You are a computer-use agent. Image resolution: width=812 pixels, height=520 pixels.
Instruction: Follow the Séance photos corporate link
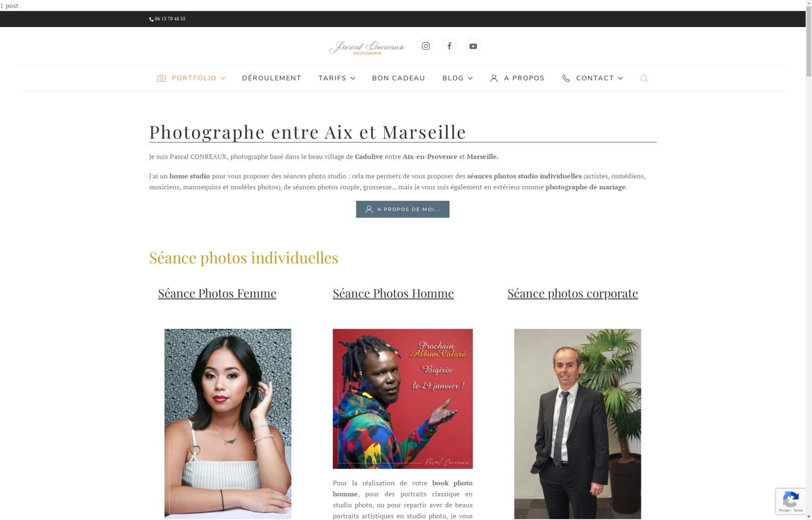(x=573, y=293)
